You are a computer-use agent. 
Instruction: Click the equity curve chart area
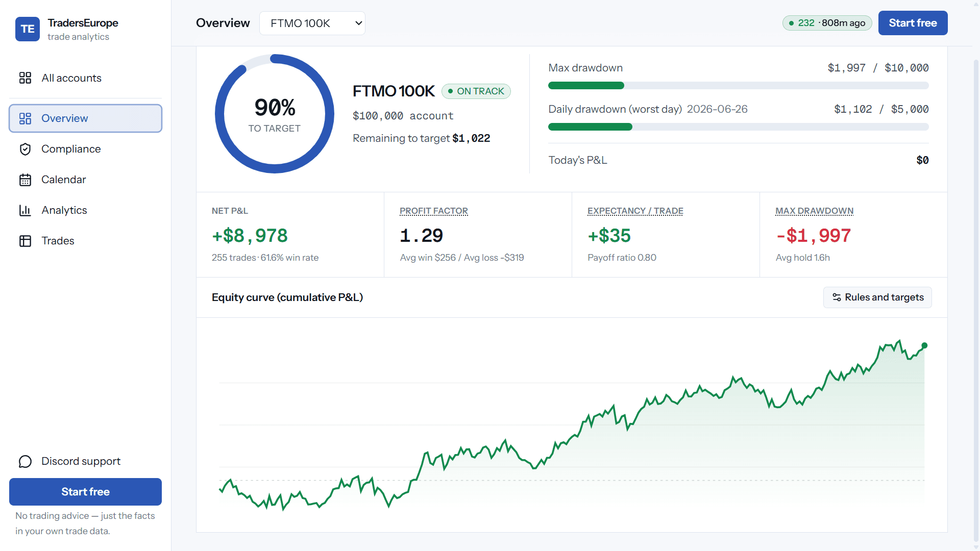(572, 424)
